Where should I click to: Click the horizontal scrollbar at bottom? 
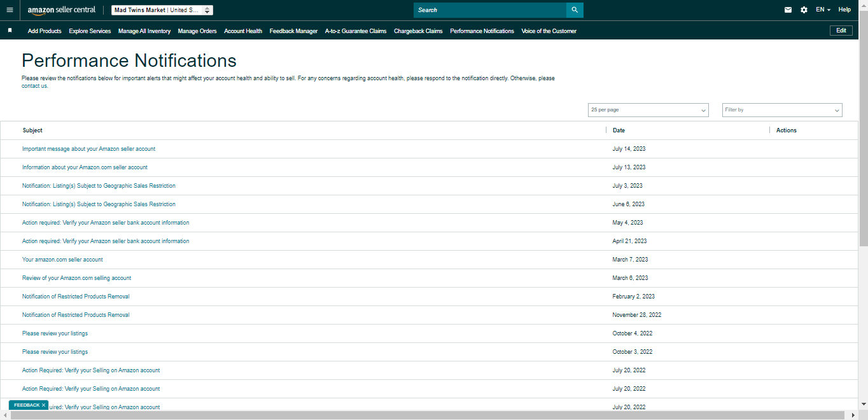coord(429,416)
